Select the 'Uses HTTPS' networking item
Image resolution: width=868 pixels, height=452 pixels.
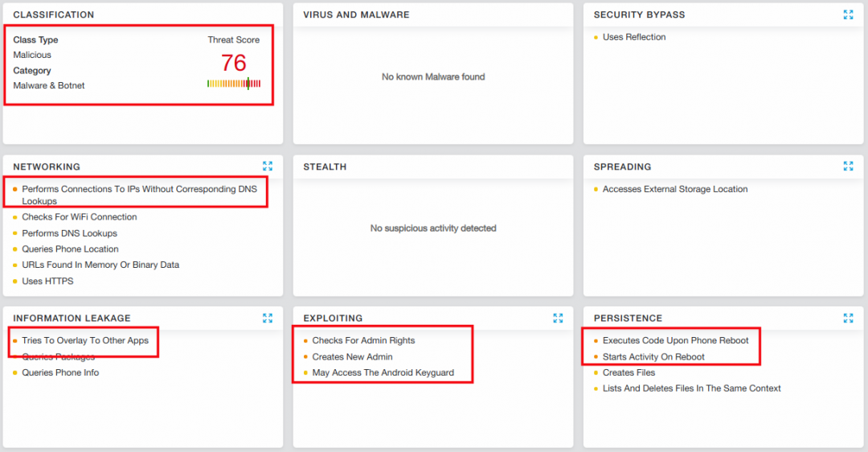(47, 281)
